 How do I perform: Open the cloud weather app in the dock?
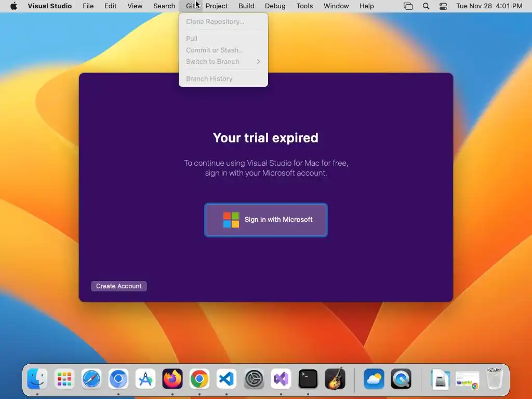374,379
